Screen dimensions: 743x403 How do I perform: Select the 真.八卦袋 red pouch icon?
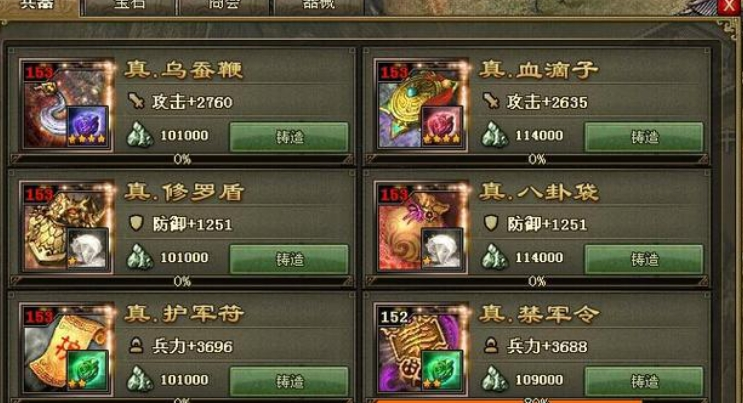(421, 227)
